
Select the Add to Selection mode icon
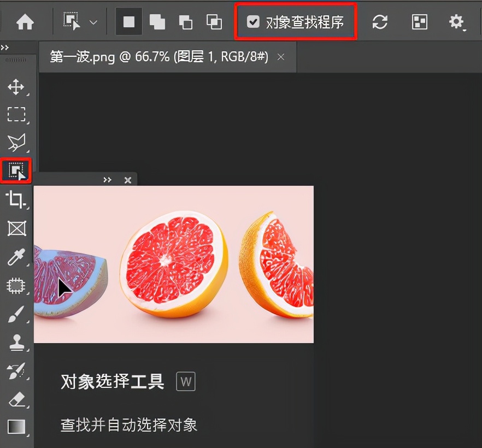click(157, 22)
